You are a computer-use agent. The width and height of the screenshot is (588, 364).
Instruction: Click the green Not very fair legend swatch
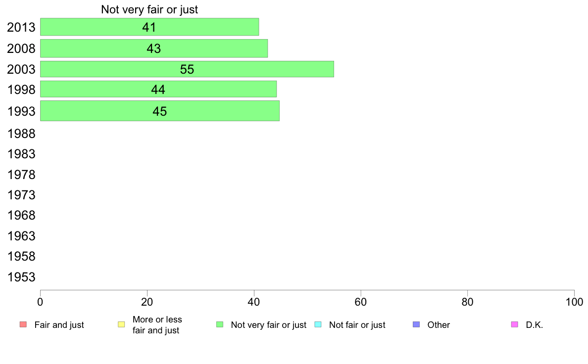click(220, 324)
